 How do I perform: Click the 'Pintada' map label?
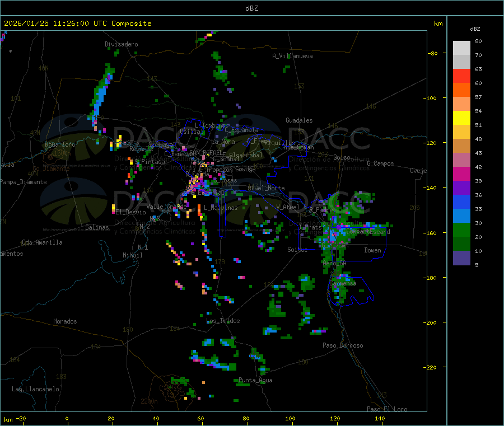click(x=153, y=162)
